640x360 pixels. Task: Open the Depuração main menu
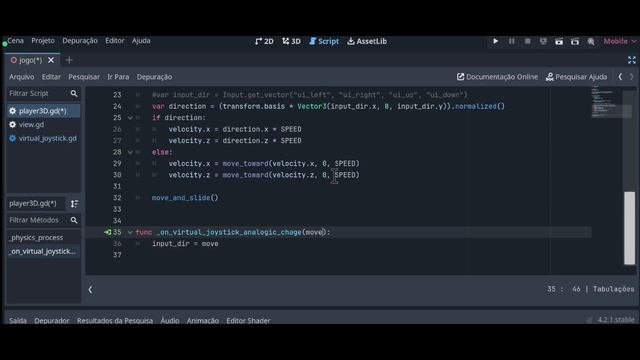tap(80, 40)
